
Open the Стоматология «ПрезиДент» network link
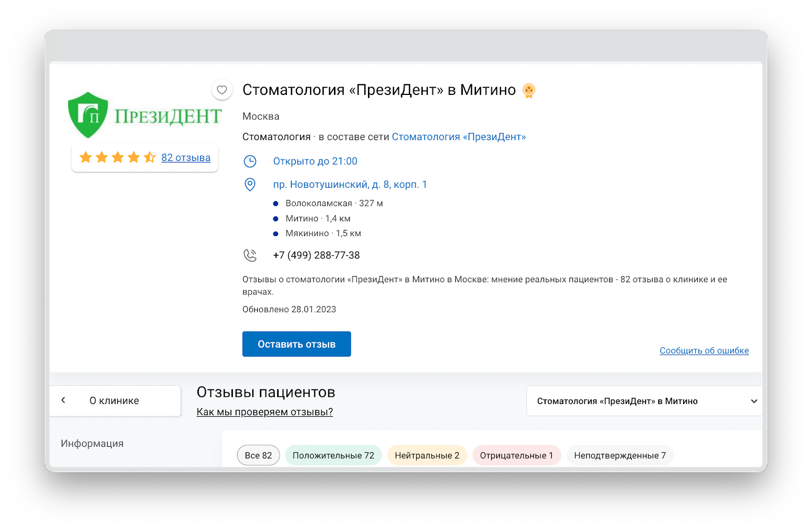point(459,137)
